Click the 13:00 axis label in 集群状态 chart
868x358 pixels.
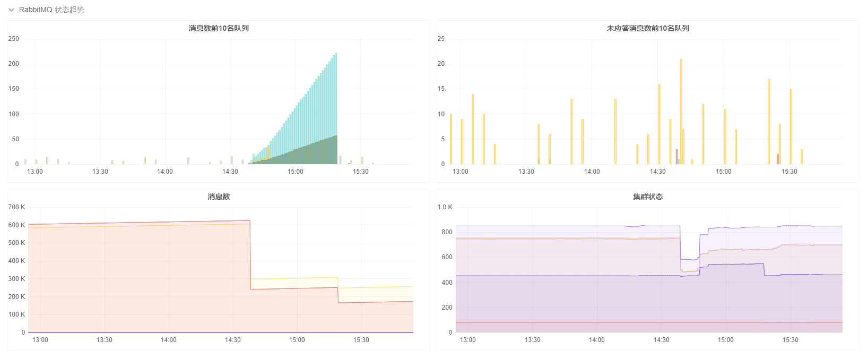[467, 340]
